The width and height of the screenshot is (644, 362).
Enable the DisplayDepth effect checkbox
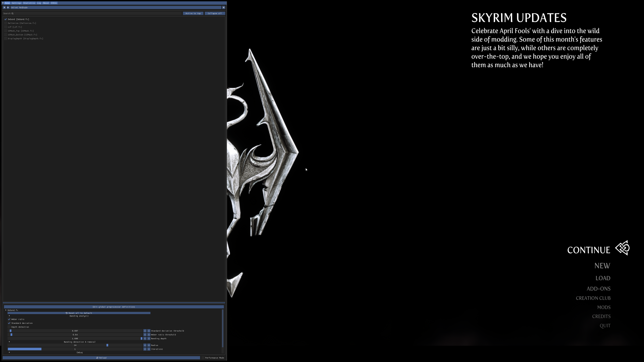coord(6,39)
